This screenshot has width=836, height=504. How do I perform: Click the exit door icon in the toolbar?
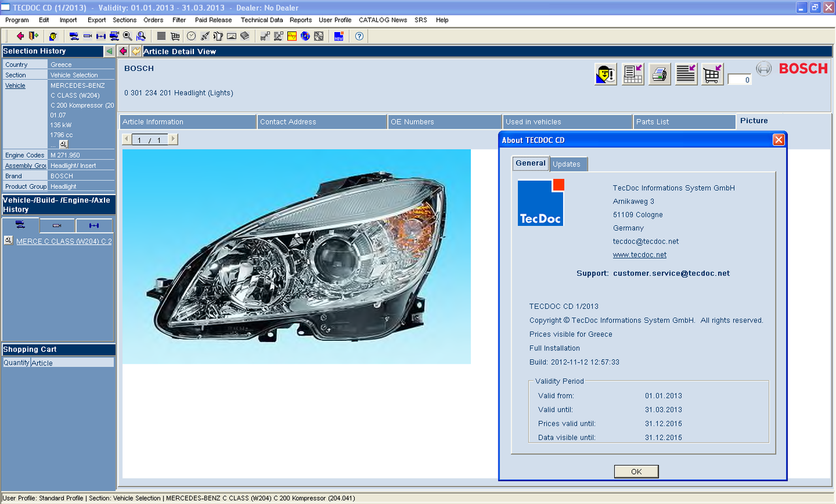tap(33, 36)
